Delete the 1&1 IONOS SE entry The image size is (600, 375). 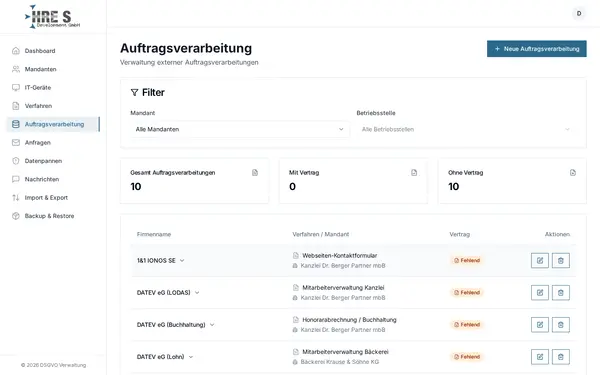[561, 260]
